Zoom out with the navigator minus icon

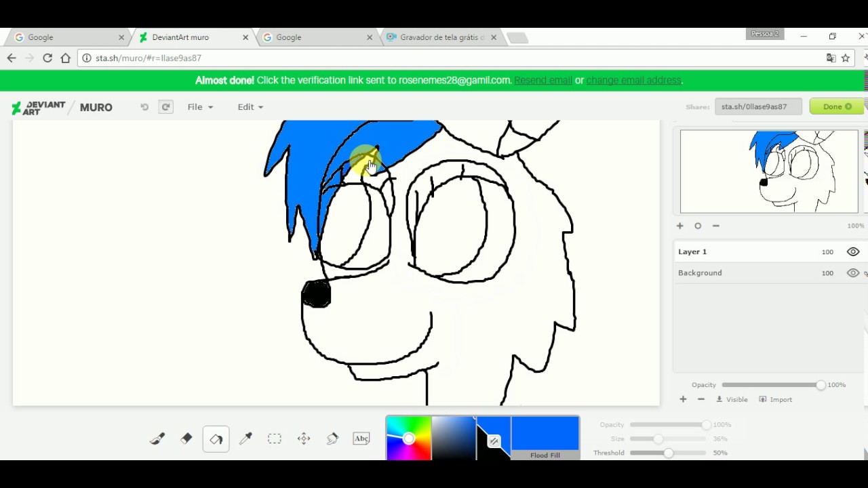pos(715,226)
